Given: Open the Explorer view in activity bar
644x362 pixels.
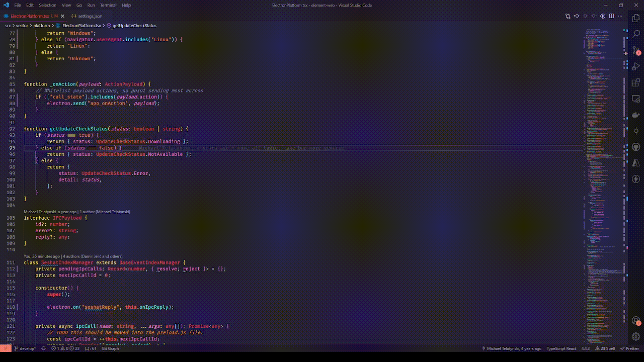Looking at the screenshot, I should pos(636,18).
